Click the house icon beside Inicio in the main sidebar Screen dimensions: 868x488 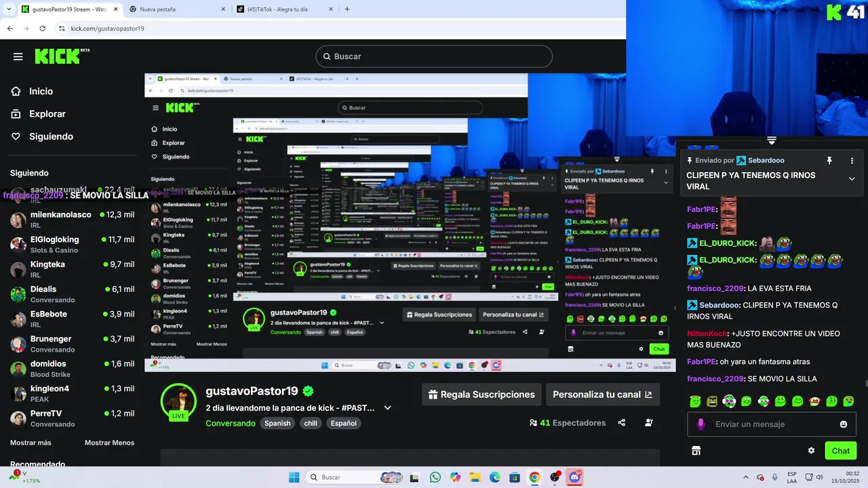[16, 91]
